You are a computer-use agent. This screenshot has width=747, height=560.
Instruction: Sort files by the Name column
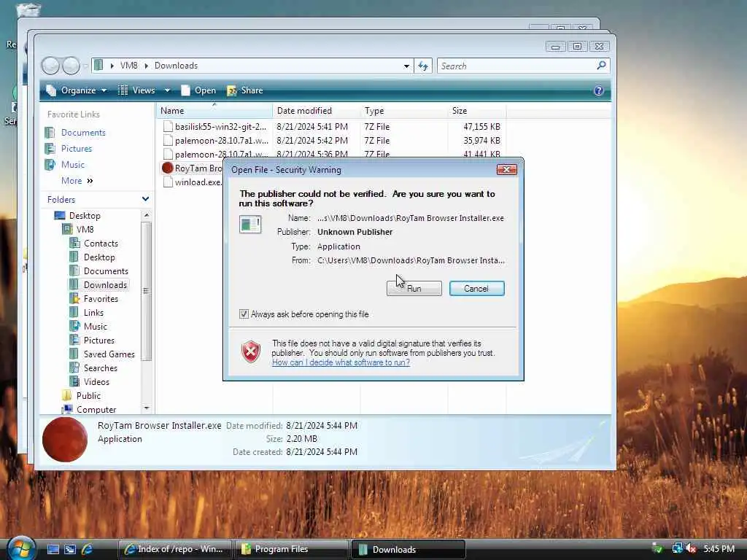214,111
